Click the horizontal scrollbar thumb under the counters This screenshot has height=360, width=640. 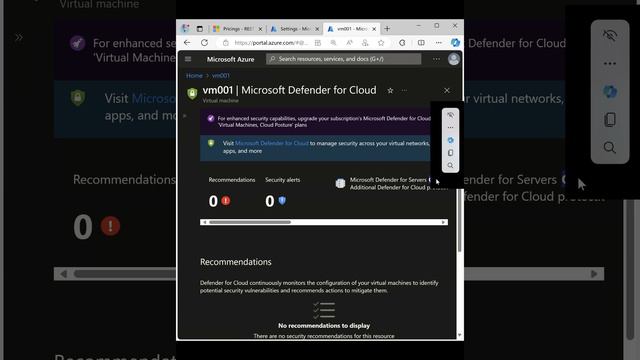click(x=250, y=222)
